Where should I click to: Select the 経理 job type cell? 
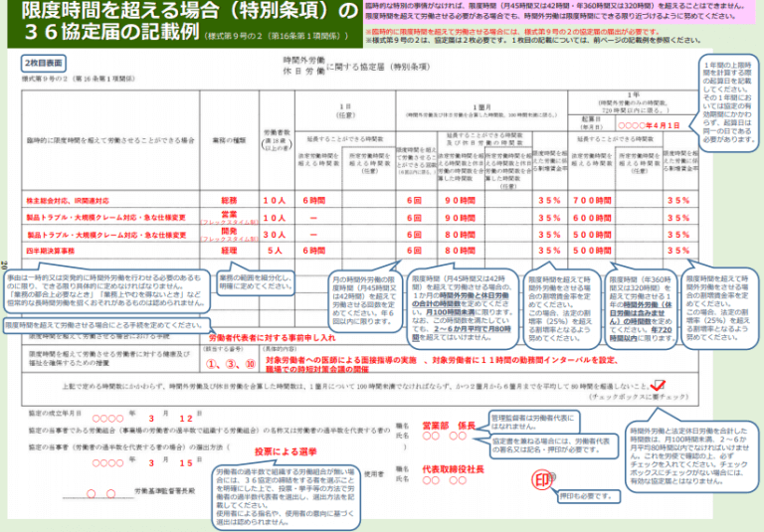[229, 251]
